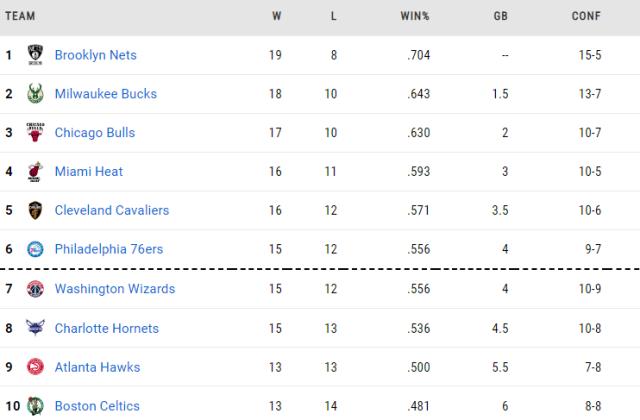Click the Boston Celtics team logo

[36, 406]
